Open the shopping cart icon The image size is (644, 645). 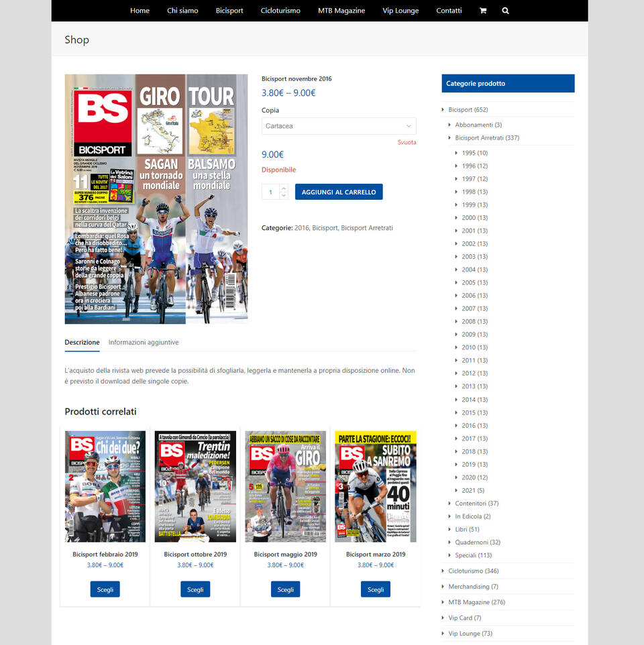click(x=483, y=11)
